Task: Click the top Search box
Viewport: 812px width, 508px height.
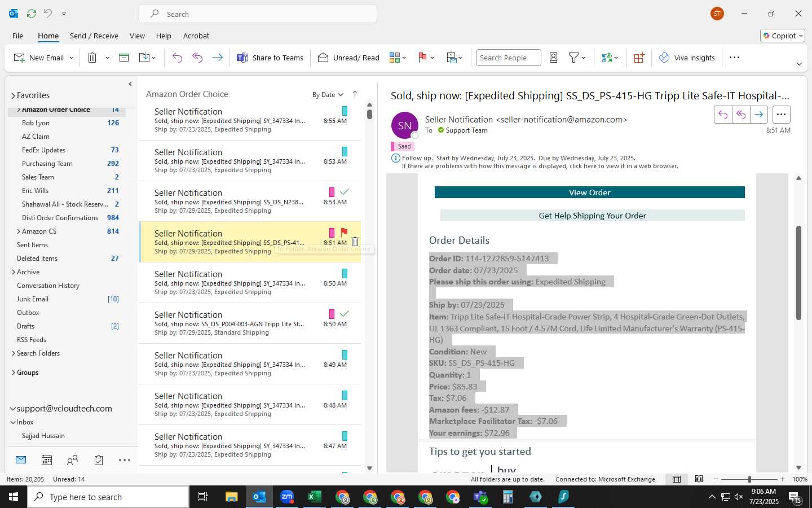Action: pyautogui.click(x=258, y=14)
